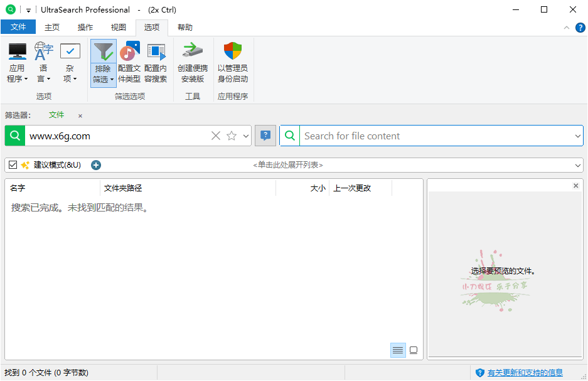Switch to the 视图 ribbon tab
Viewport: 588px width, 381px height.
click(118, 27)
